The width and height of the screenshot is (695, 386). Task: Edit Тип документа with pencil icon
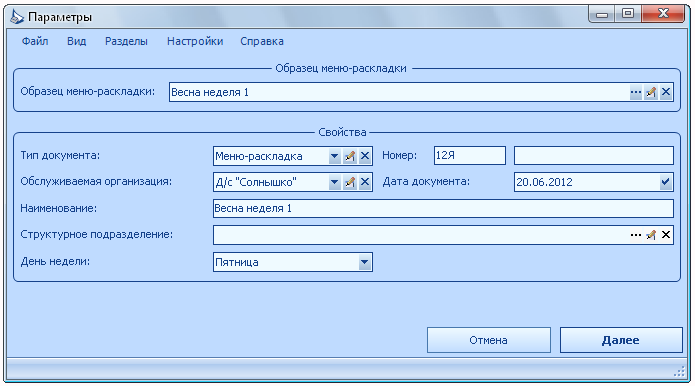pyautogui.click(x=350, y=156)
